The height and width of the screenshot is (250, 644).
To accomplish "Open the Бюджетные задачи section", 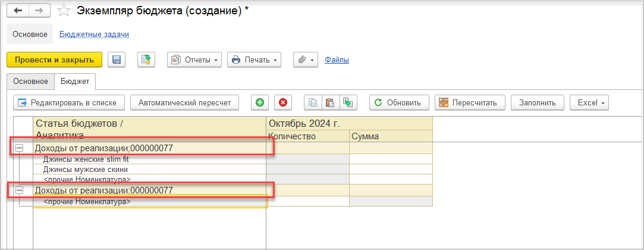I will click(x=95, y=35).
